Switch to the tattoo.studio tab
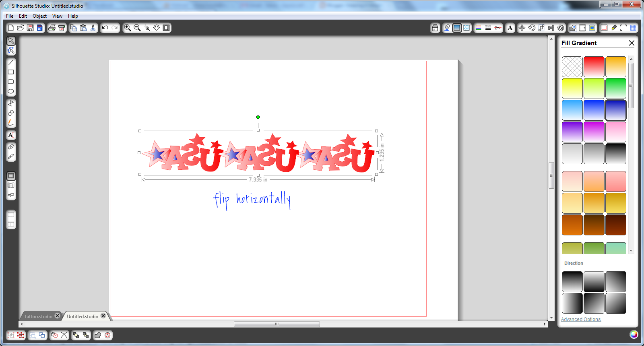Image resolution: width=644 pixels, height=346 pixels. click(39, 317)
